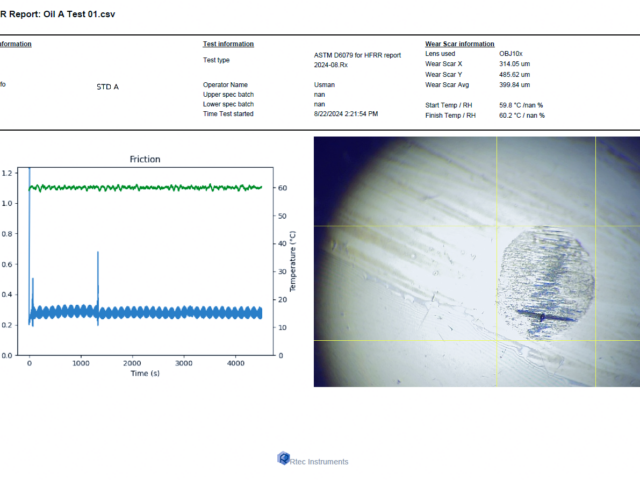Click the timestamp '8/22/2024 2:21:54 PM'

(x=346, y=114)
